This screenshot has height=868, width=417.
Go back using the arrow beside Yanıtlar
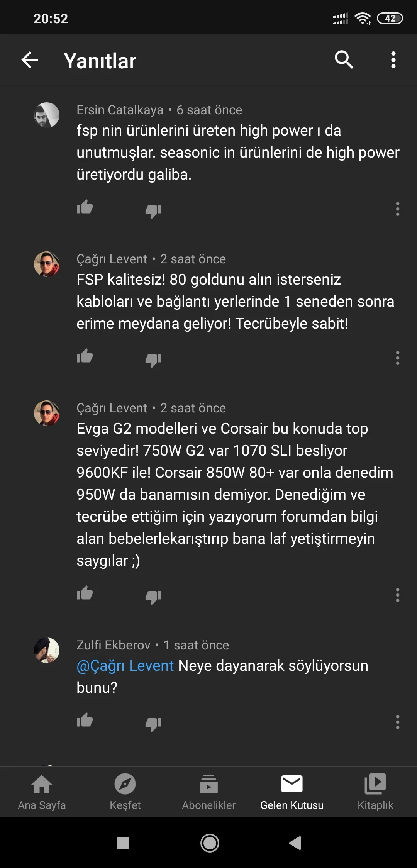30,60
